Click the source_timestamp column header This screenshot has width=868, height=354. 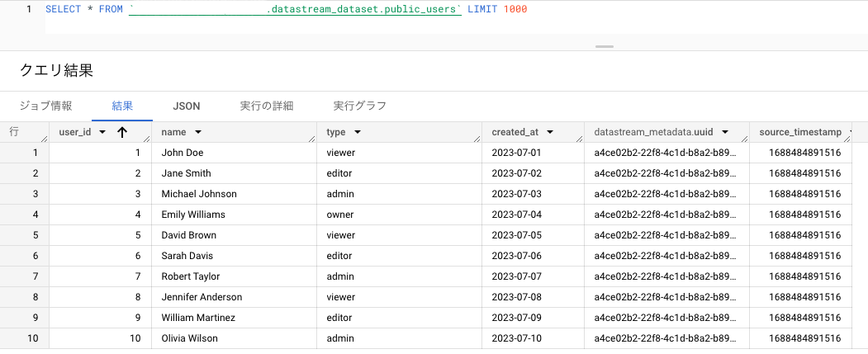(800, 132)
